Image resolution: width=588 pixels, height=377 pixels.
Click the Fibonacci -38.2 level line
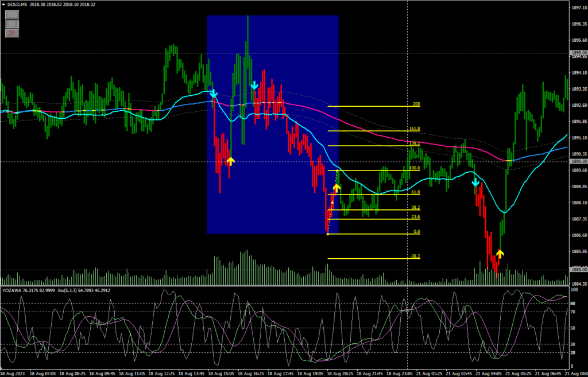click(x=373, y=259)
